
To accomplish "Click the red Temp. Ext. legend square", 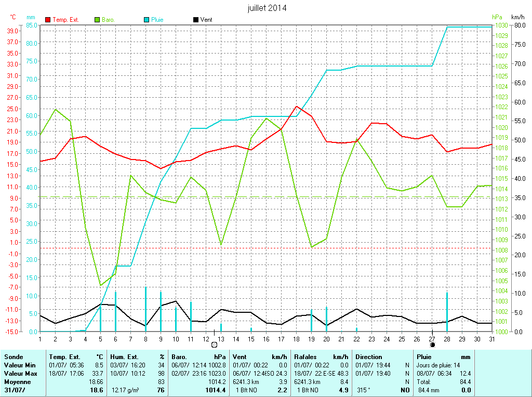I will pyautogui.click(x=48, y=20).
